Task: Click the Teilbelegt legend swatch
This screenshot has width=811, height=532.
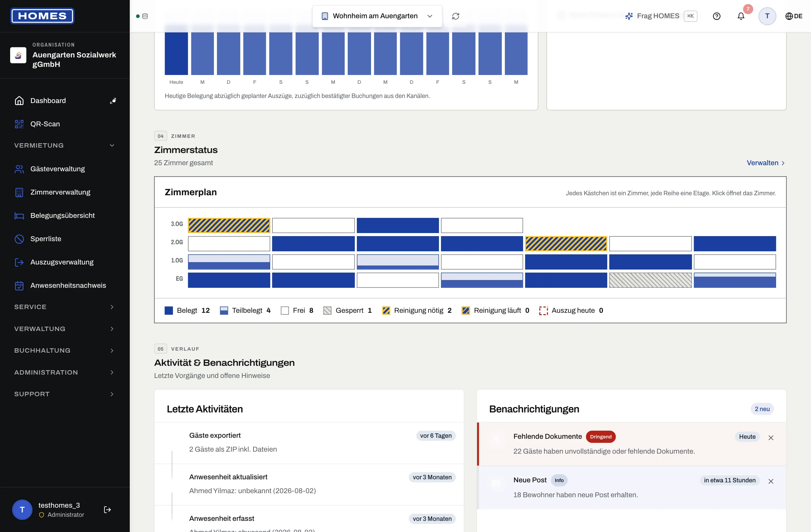Action: coord(224,311)
